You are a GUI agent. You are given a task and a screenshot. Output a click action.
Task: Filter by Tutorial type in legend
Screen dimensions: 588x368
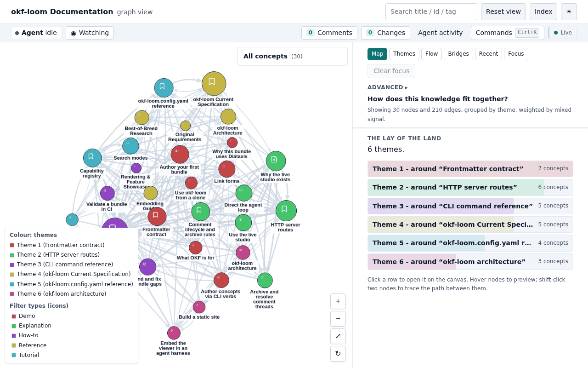pyautogui.click(x=25, y=355)
